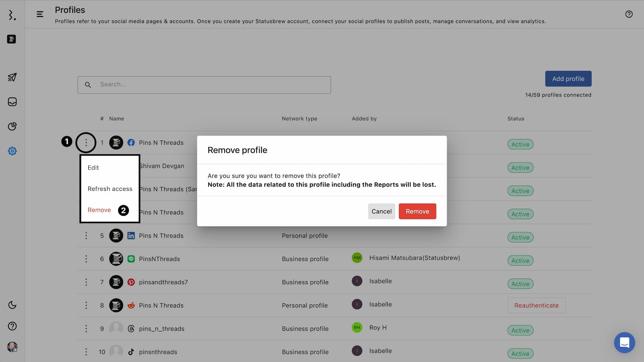Confirm with the red Remove button
The width and height of the screenshot is (644, 362).
coord(417,211)
